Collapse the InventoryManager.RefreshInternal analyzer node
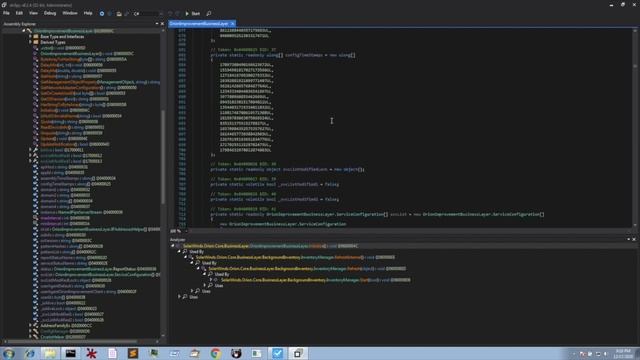 (186, 258)
